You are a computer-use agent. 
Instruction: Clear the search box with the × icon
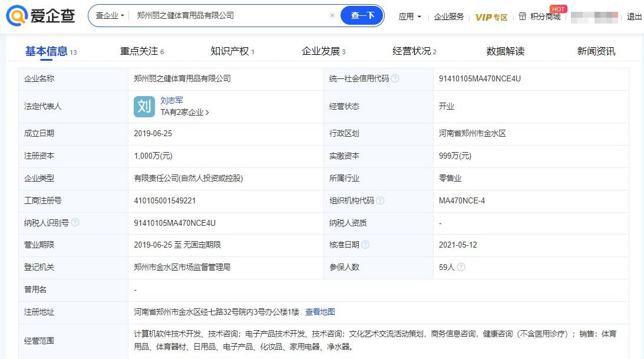coord(332,16)
